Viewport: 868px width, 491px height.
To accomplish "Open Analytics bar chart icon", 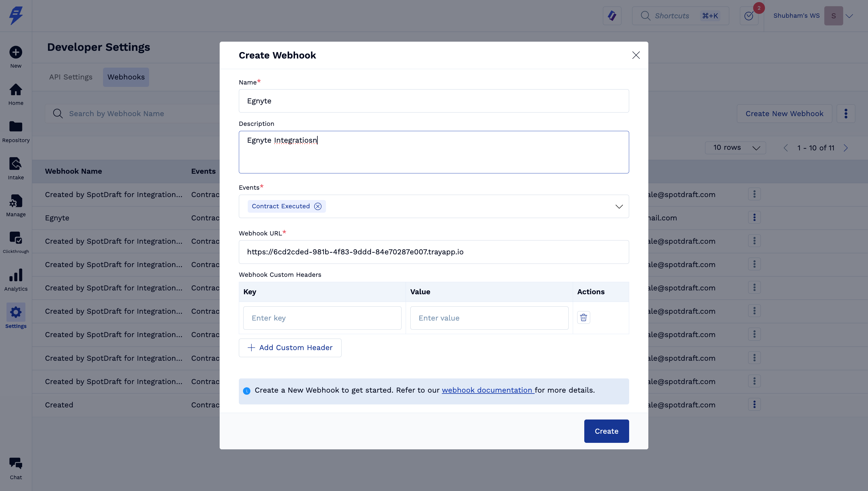I will [x=15, y=279].
